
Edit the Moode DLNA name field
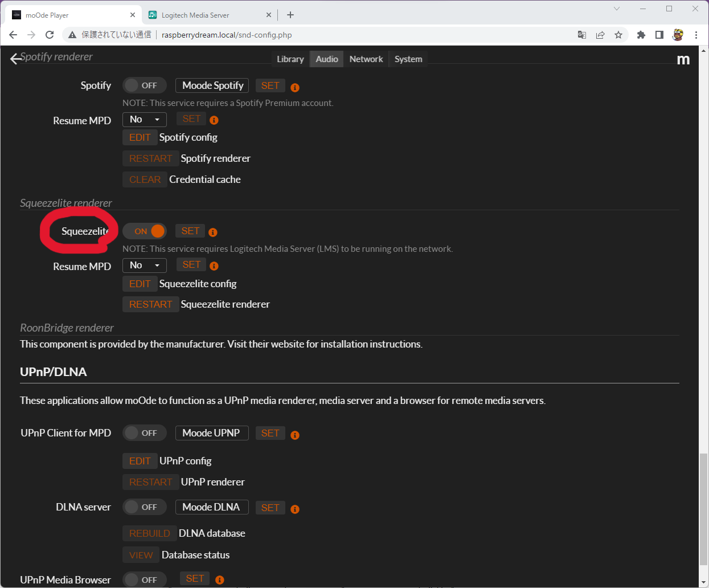click(212, 507)
